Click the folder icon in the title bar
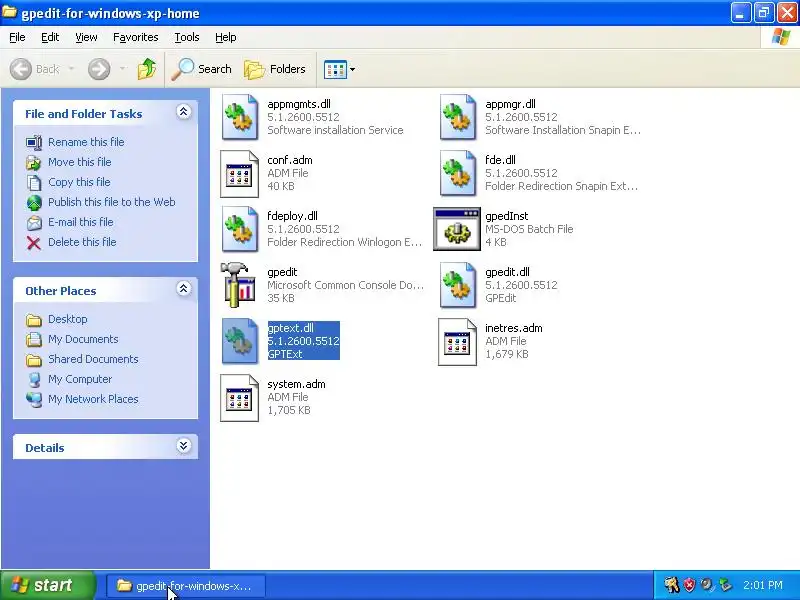 click(x=9, y=12)
